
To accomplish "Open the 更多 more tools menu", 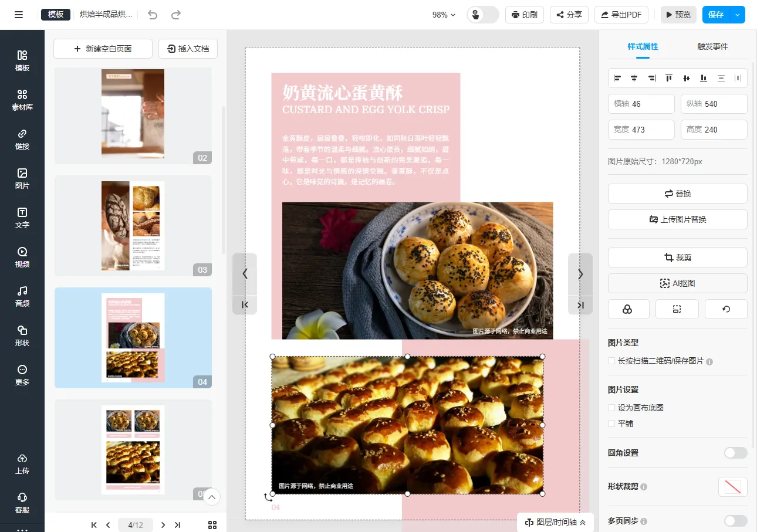I will coord(22,375).
